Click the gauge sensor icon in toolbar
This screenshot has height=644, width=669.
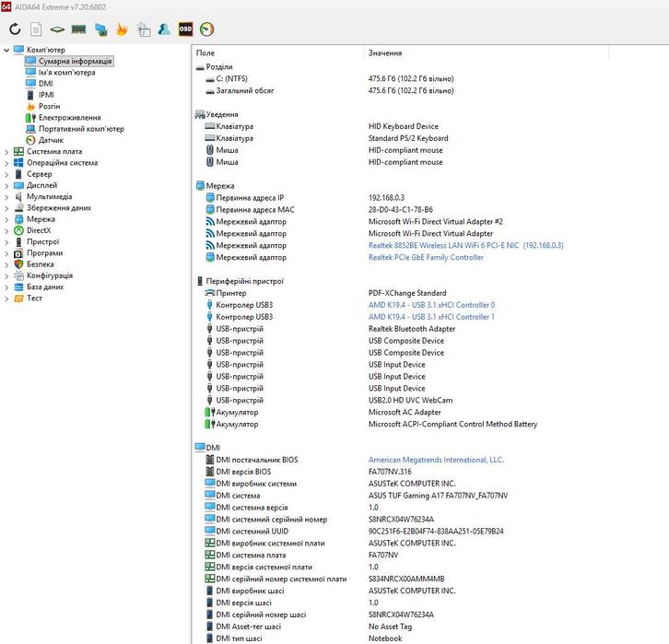[x=206, y=29]
